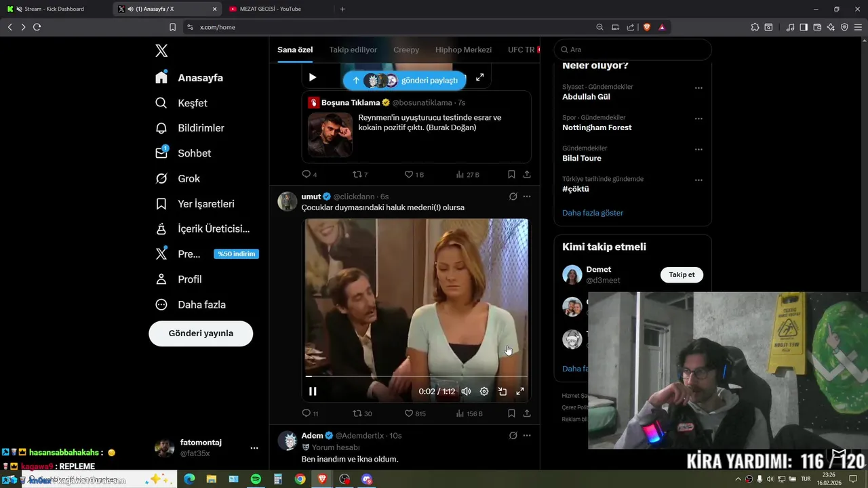Open browser extensions puzzle icon
The height and width of the screenshot is (488, 868).
click(x=755, y=27)
